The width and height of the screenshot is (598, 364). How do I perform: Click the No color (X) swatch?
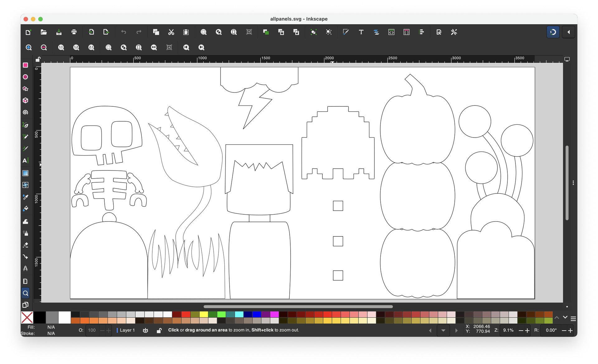(x=27, y=318)
